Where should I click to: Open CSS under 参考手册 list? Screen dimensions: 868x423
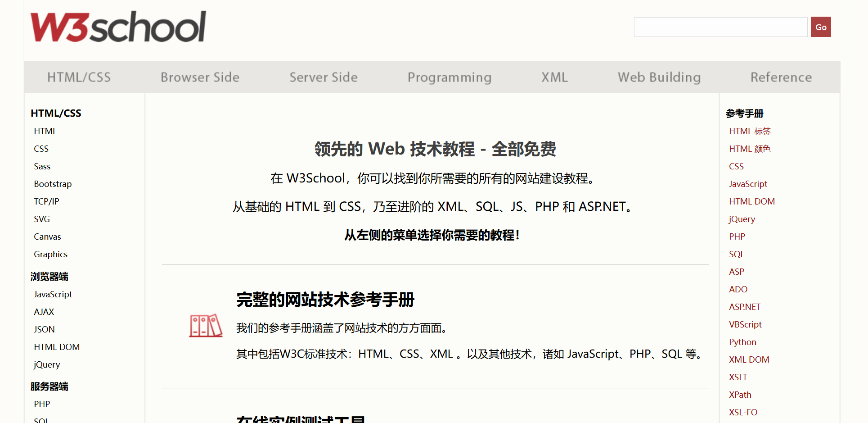(736, 166)
